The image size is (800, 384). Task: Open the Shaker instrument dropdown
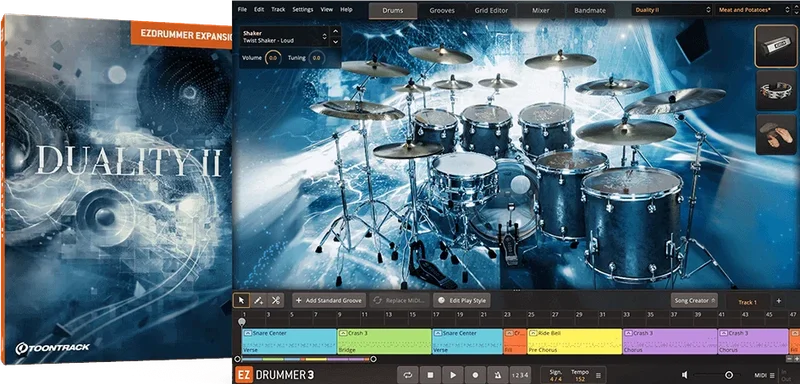pos(285,37)
